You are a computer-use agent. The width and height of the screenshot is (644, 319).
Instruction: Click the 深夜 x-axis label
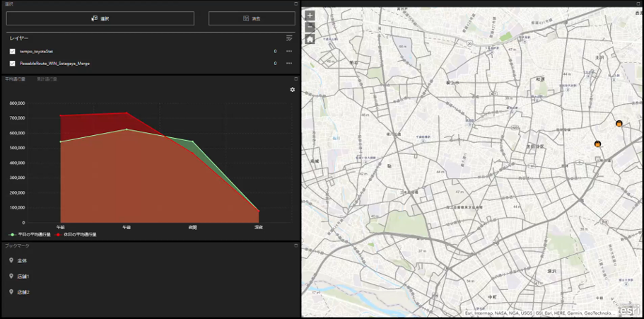258,227
